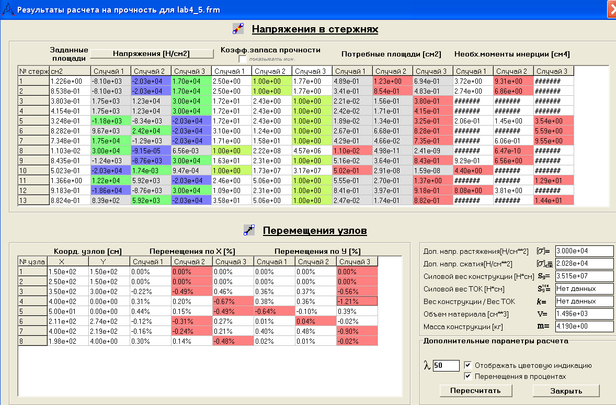Image resolution: width=616 pixels, height=405 pixels.
Task: Click the cell -0.22% in node 3
Action: (x=150, y=291)
